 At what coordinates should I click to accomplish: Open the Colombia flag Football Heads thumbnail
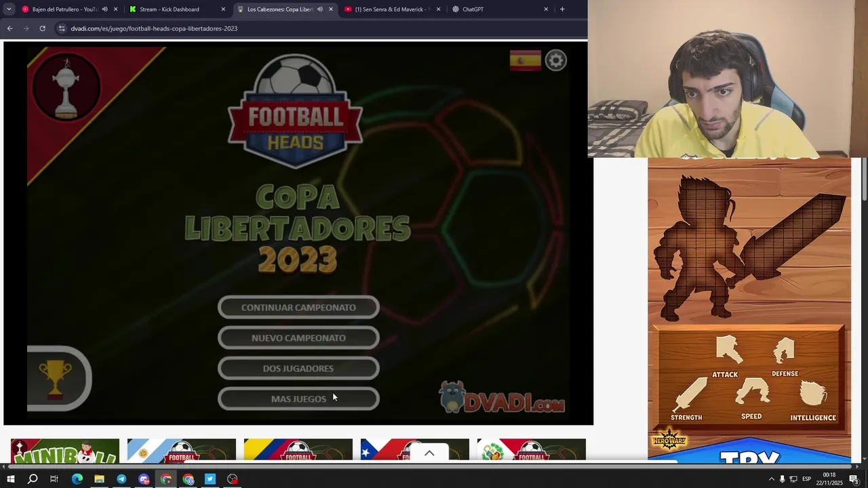click(x=298, y=449)
